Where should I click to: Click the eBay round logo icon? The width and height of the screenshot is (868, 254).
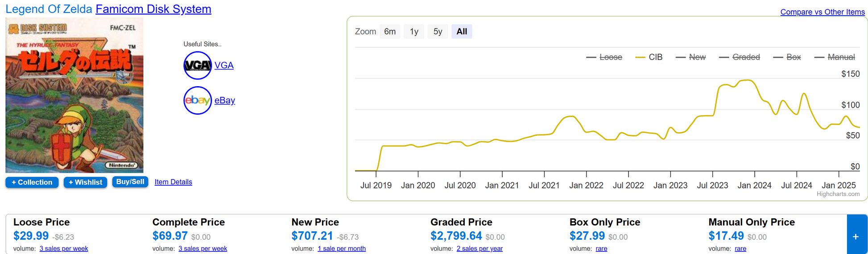[198, 100]
